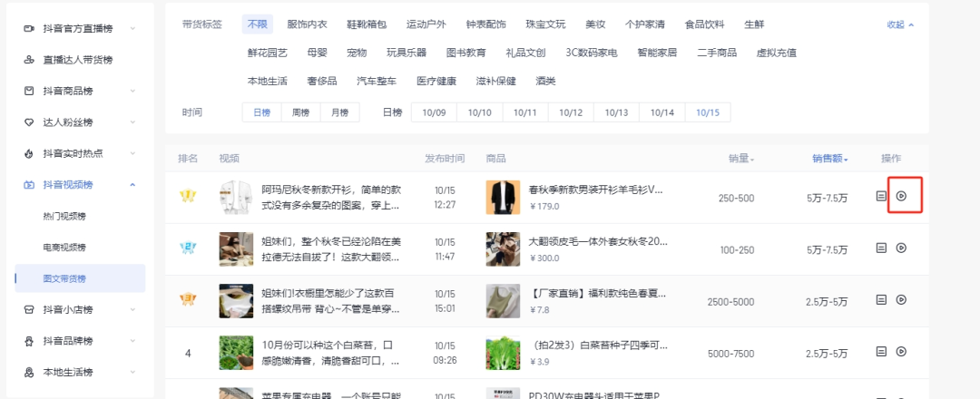Screen dimensions: 980x399
Task: Filter by 珠宝文玩 tag
Action: [x=545, y=25]
